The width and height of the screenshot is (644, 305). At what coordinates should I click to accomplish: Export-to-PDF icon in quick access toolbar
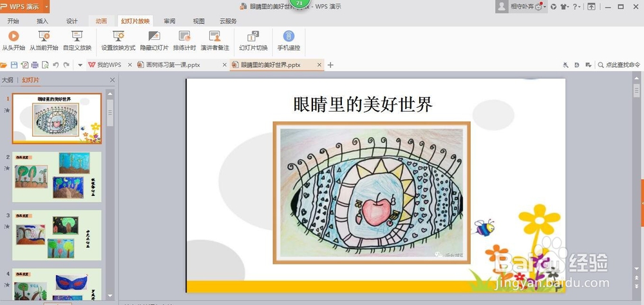24,65
